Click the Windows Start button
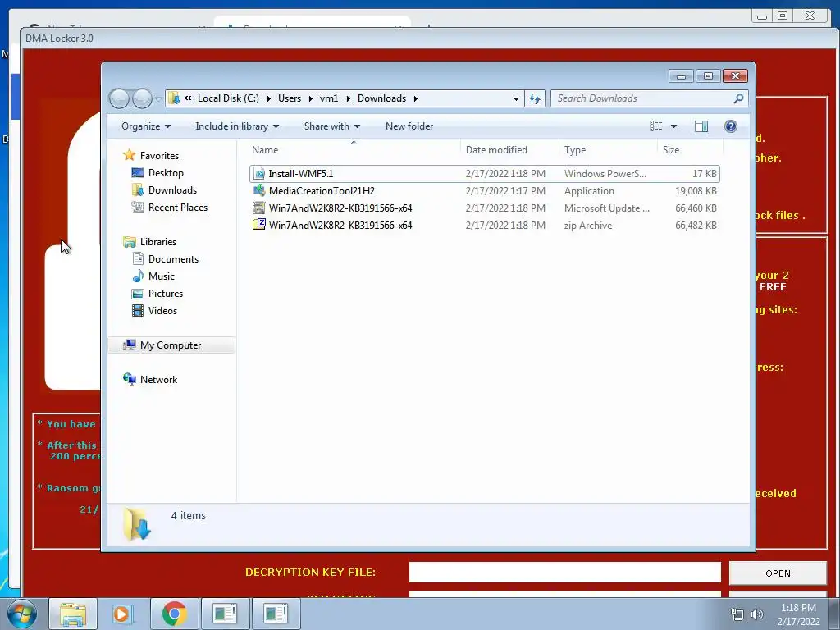Screen dimensions: 840x630 (21, 614)
